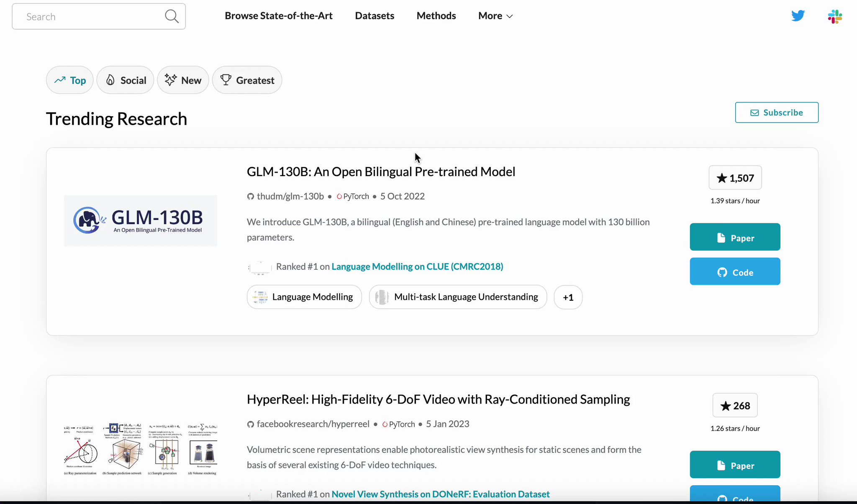
Task: Enable the Top trending filter
Action: tap(69, 80)
